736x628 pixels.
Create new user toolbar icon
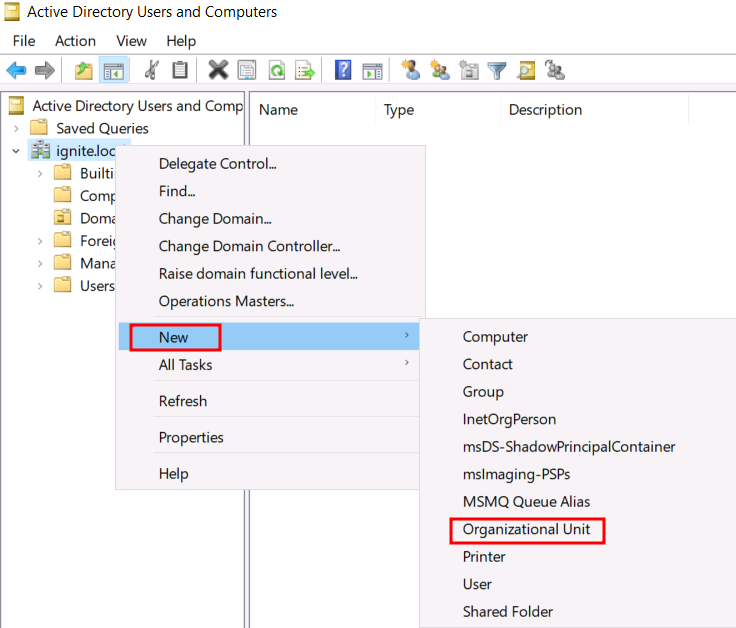click(x=411, y=70)
